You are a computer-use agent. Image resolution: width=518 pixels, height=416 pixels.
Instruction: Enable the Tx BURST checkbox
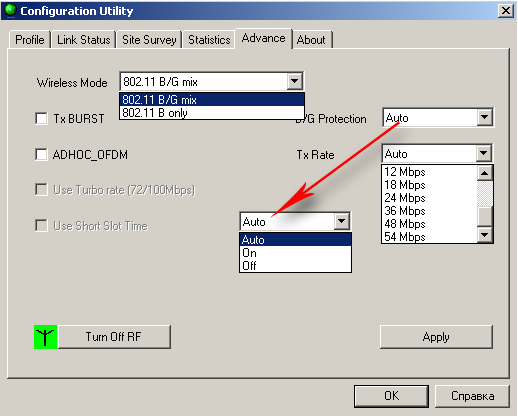(x=41, y=118)
